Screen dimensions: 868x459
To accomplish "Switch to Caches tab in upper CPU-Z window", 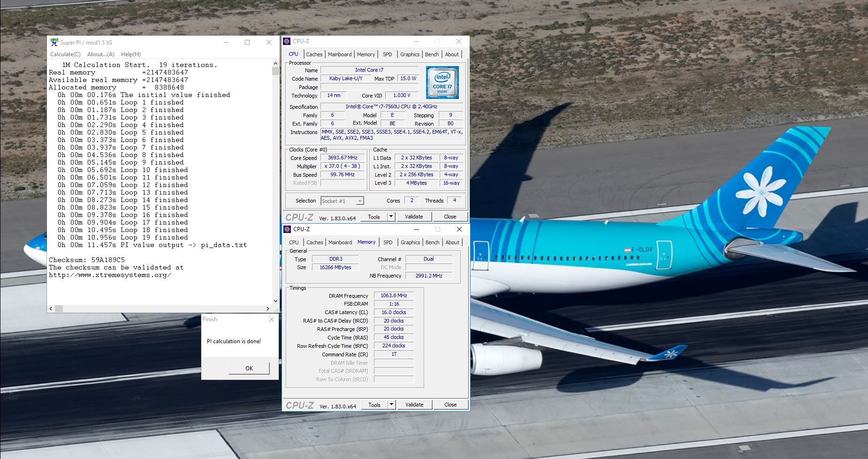I will 314,54.
